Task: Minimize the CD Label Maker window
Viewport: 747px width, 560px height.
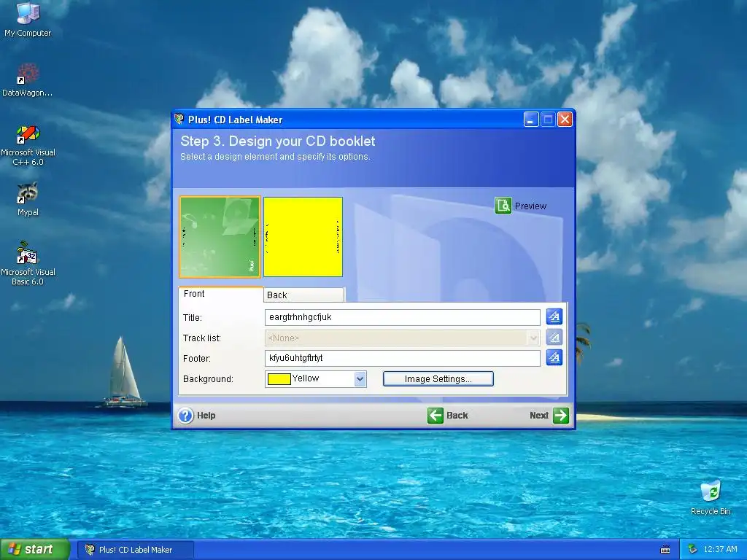Action: coord(531,119)
